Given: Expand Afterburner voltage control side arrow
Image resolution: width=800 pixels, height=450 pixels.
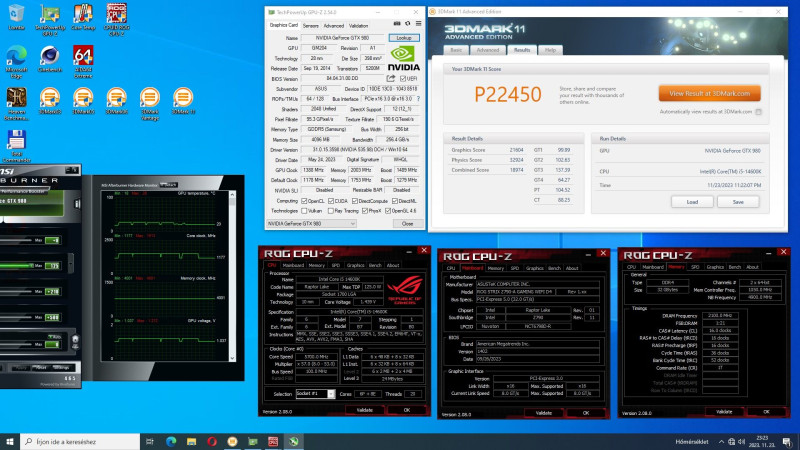Looking at the screenshot, I should coord(70,264).
